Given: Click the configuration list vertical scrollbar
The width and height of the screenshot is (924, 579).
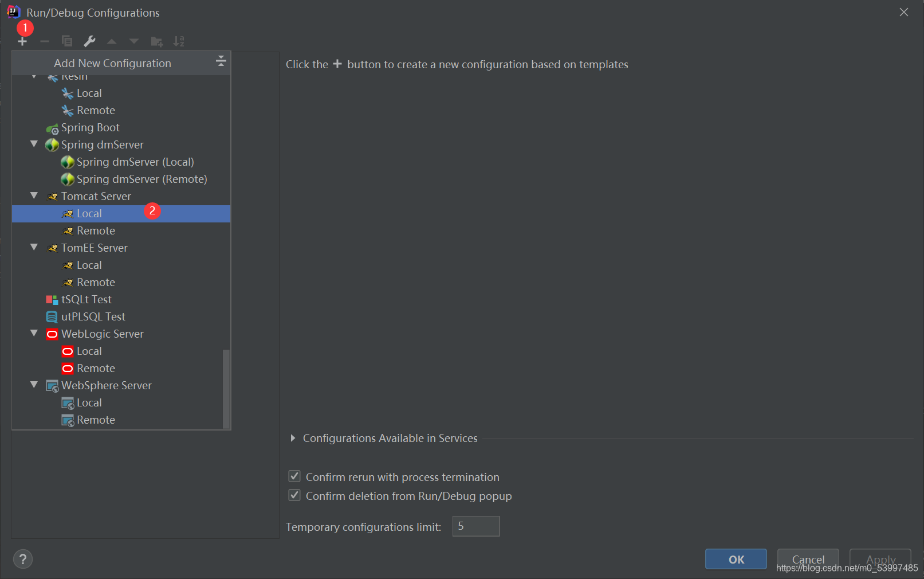Looking at the screenshot, I should 226,389.
